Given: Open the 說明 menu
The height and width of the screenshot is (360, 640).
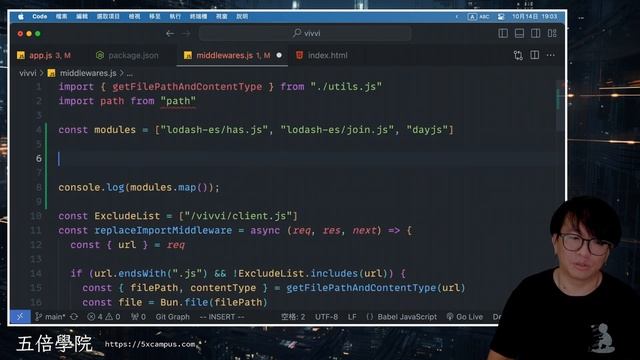Looking at the screenshot, I should pos(242,16).
